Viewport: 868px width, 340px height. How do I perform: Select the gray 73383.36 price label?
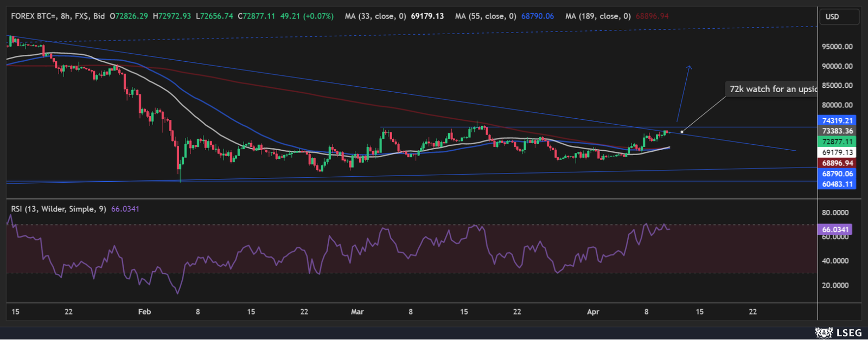(x=837, y=131)
